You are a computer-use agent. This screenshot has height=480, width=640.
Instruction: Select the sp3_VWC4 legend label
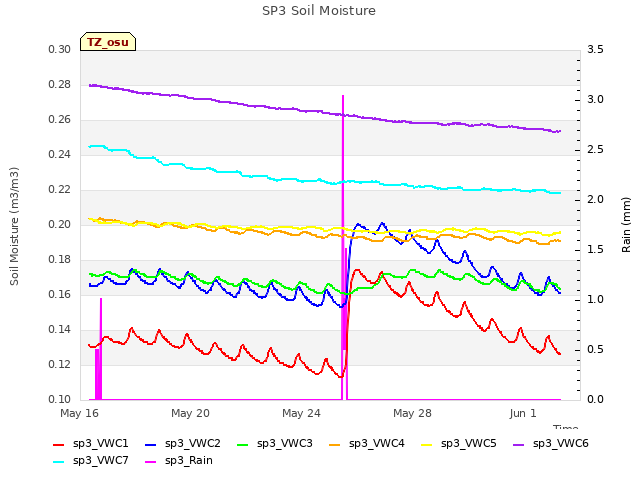point(376,444)
